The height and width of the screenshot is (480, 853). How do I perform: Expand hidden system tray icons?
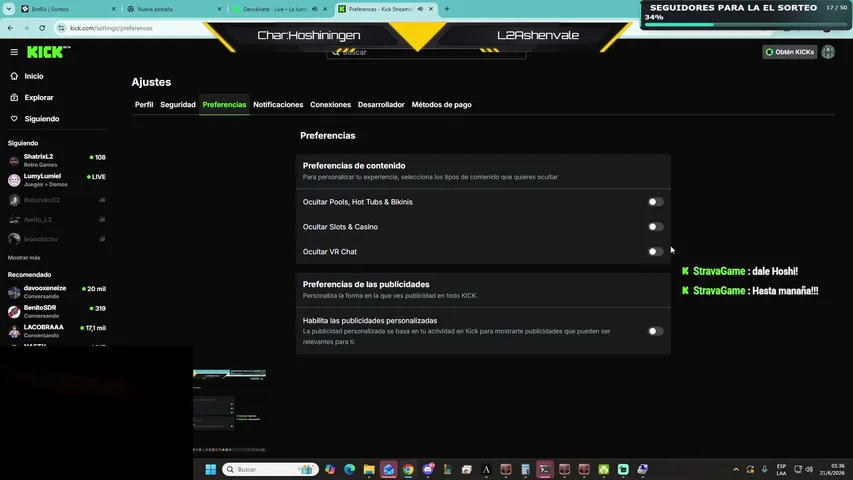pyautogui.click(x=735, y=469)
